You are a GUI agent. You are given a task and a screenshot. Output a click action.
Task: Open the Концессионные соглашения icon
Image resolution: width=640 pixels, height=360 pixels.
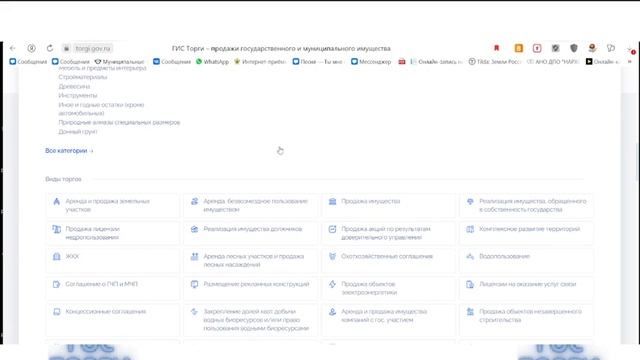pos(56,311)
